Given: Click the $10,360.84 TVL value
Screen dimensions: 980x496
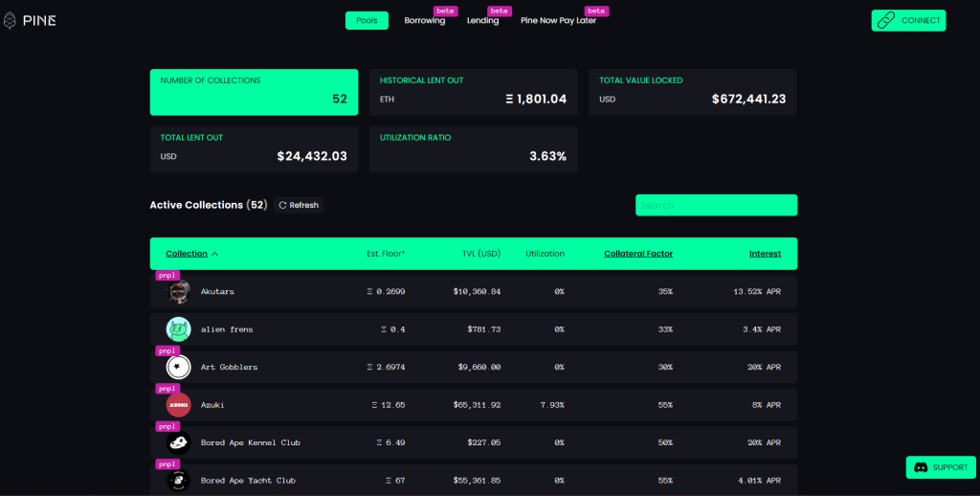Looking at the screenshot, I should point(477,291).
